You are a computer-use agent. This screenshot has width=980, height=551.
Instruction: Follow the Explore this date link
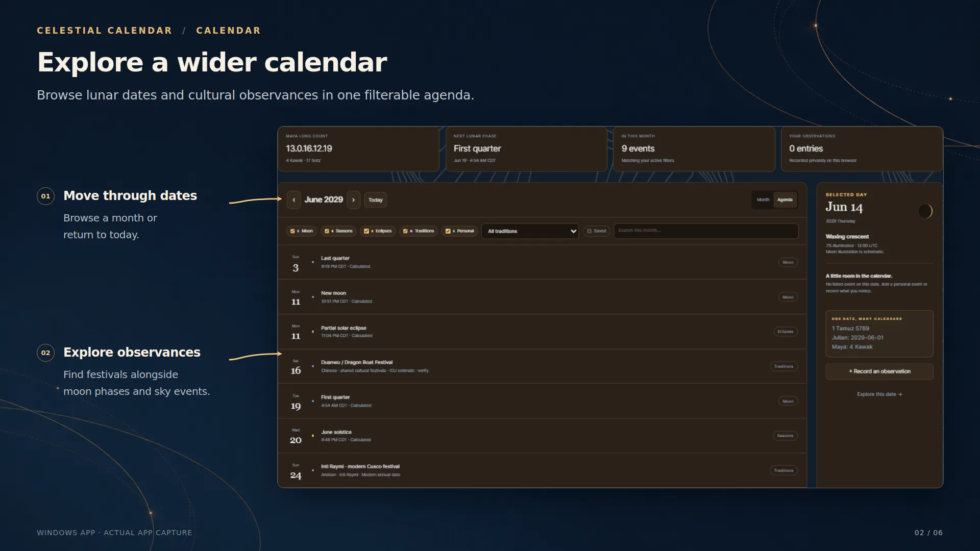pyautogui.click(x=879, y=394)
